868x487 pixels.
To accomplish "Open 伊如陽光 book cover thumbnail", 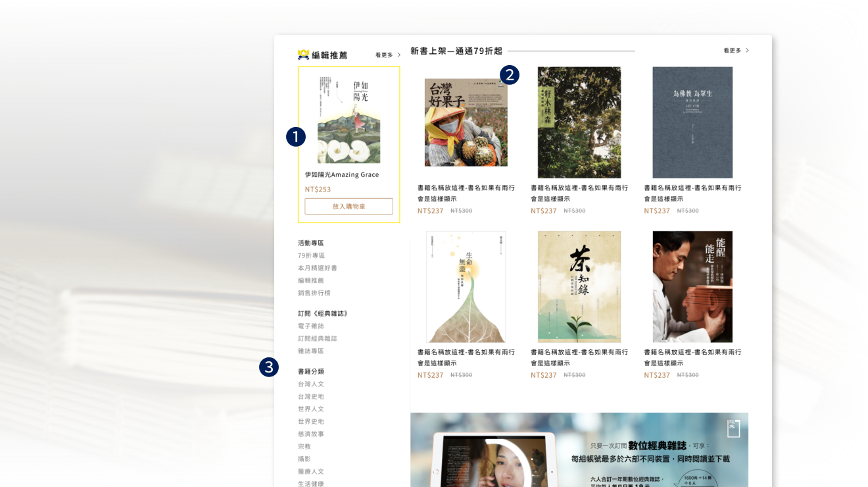I will [x=349, y=119].
